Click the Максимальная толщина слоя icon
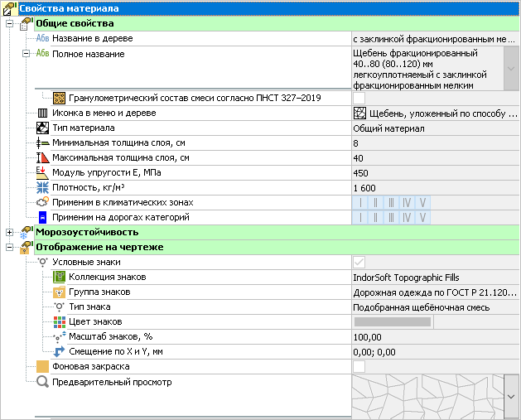 coord(42,158)
